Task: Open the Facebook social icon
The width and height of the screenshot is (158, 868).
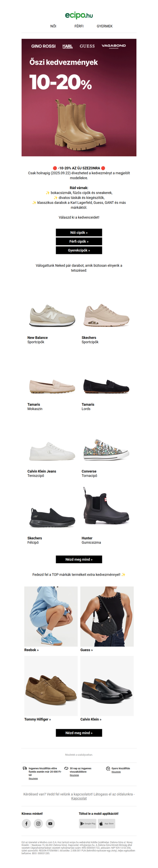Action: click(x=26, y=823)
